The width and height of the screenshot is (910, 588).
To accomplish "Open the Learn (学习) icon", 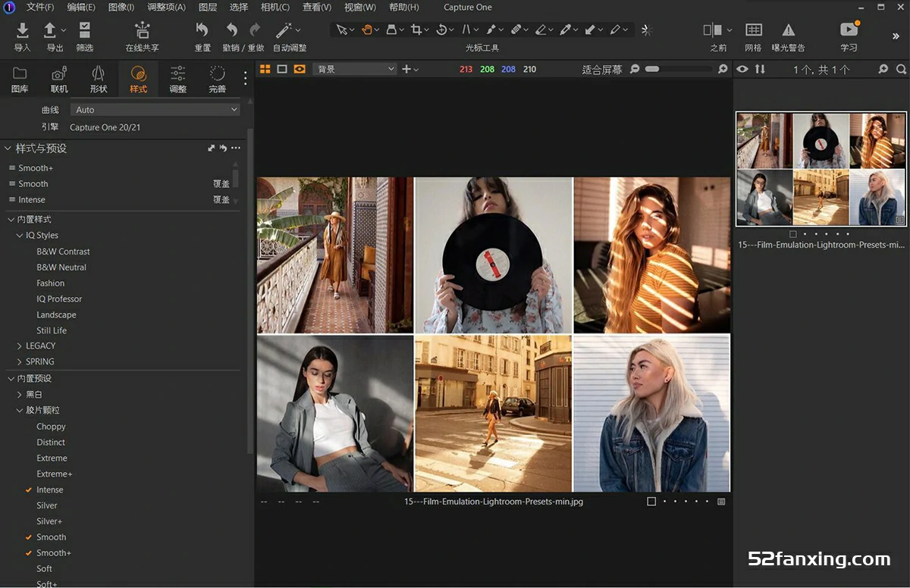I will (x=849, y=30).
